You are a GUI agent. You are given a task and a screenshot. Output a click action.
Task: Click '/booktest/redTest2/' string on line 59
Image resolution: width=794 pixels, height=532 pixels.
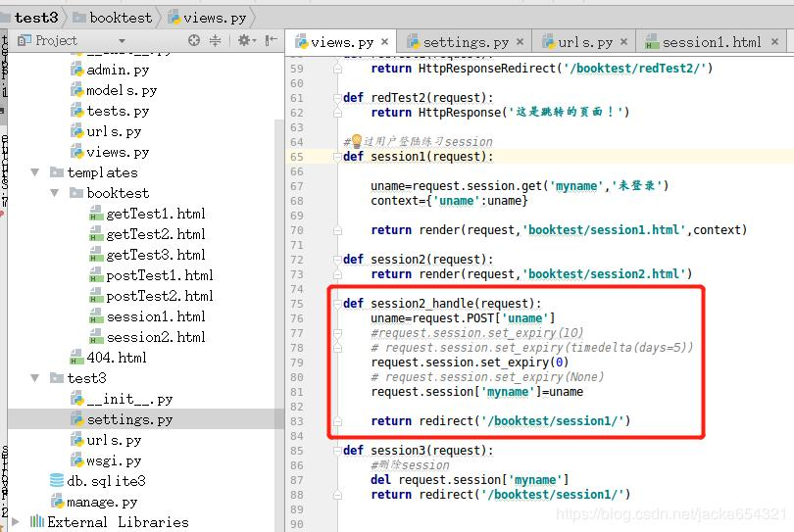coord(635,68)
